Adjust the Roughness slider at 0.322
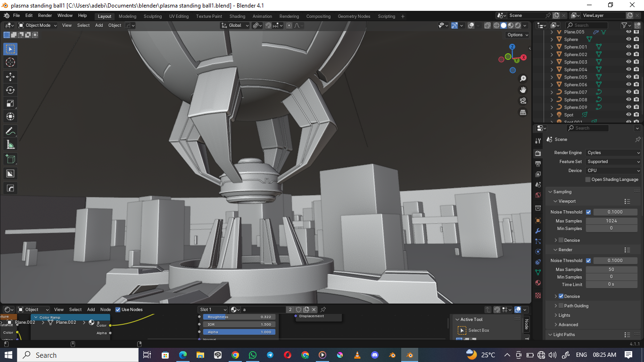This screenshot has height=362, width=644. 239,317
